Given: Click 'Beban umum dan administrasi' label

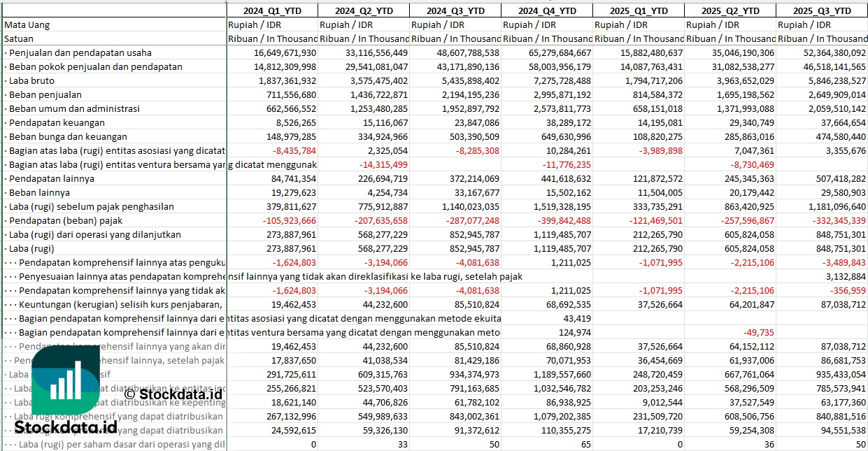Looking at the screenshot, I should pyautogui.click(x=74, y=108).
